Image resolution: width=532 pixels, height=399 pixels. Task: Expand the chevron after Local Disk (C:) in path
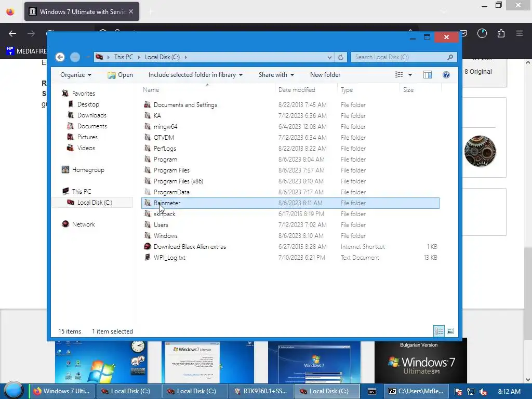tap(185, 57)
